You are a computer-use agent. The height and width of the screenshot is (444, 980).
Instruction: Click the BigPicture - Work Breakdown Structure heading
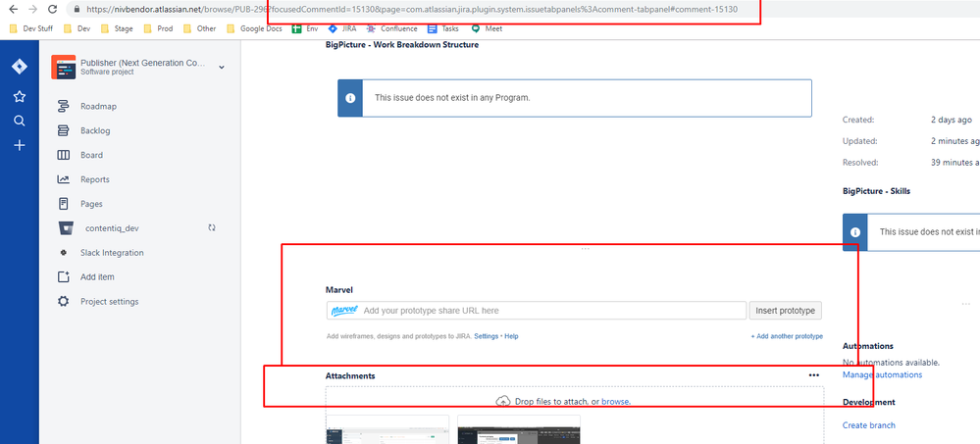pos(402,45)
